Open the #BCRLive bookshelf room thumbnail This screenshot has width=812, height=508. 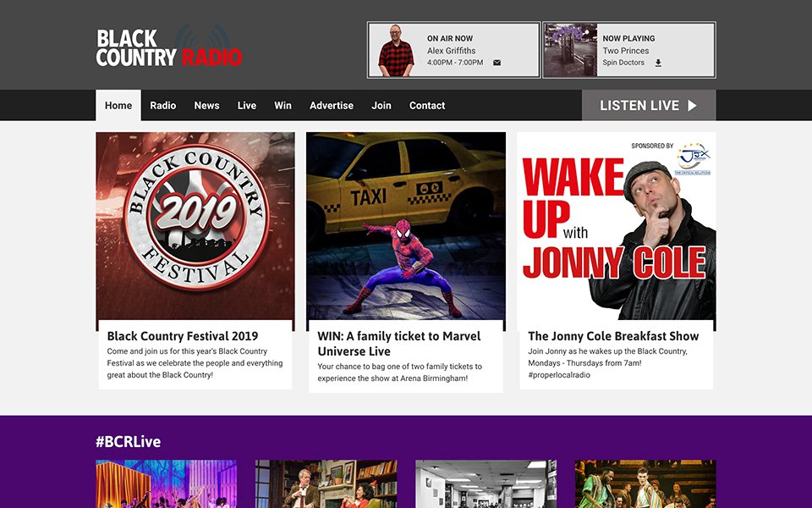326,483
